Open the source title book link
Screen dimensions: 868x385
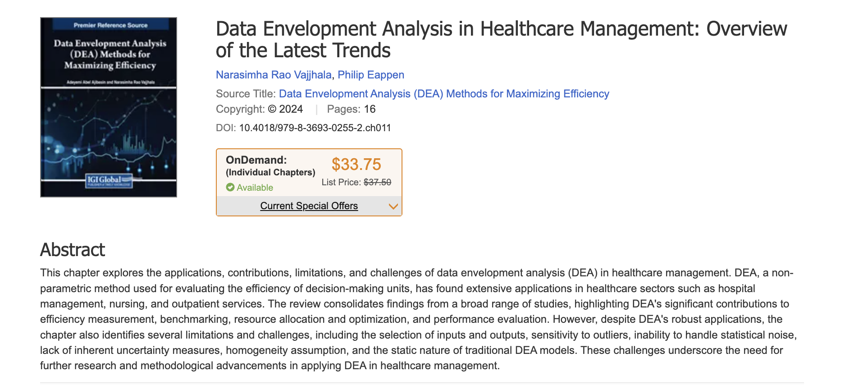(x=444, y=94)
